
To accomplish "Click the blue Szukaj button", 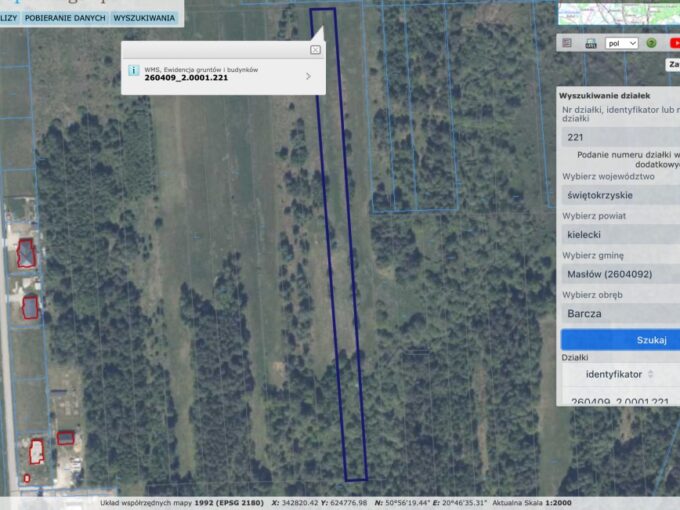I will click(x=621, y=340).
